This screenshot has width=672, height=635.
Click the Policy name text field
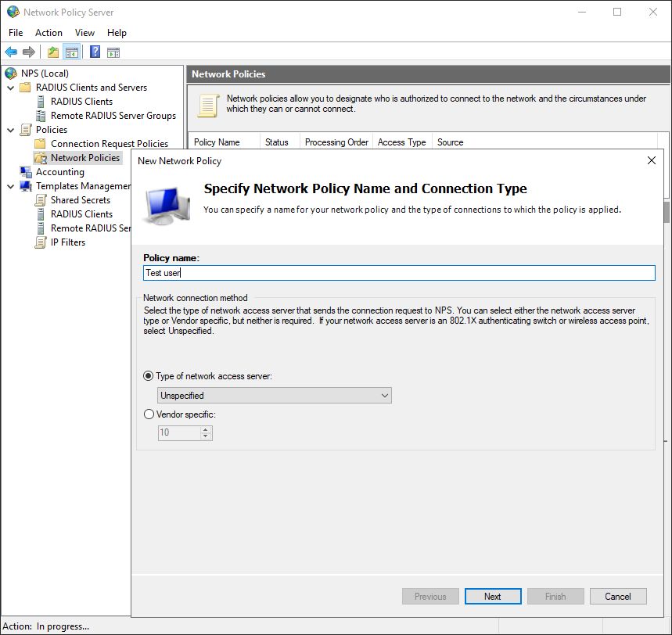399,273
